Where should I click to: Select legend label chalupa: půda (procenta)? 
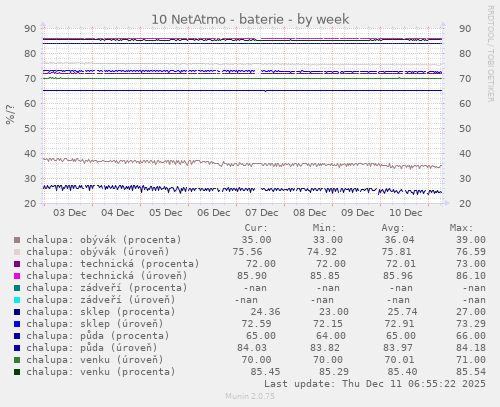pyautogui.click(x=98, y=336)
